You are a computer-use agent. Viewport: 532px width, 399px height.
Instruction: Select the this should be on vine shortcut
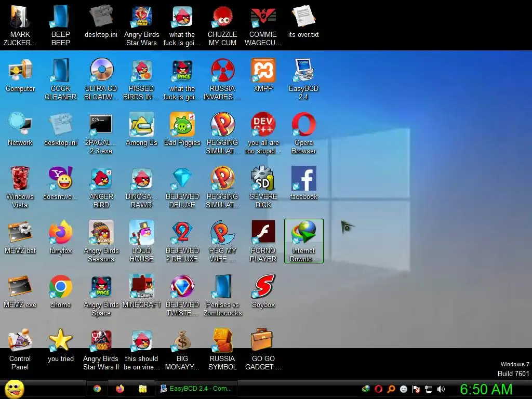141,350
